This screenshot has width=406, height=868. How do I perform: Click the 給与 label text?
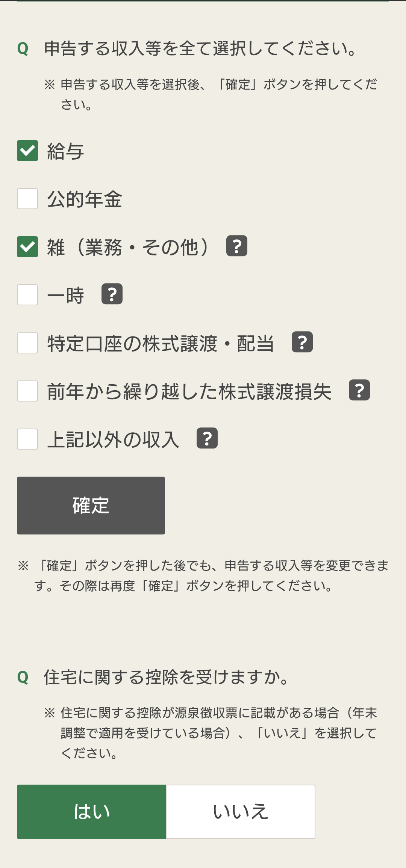[65, 151]
